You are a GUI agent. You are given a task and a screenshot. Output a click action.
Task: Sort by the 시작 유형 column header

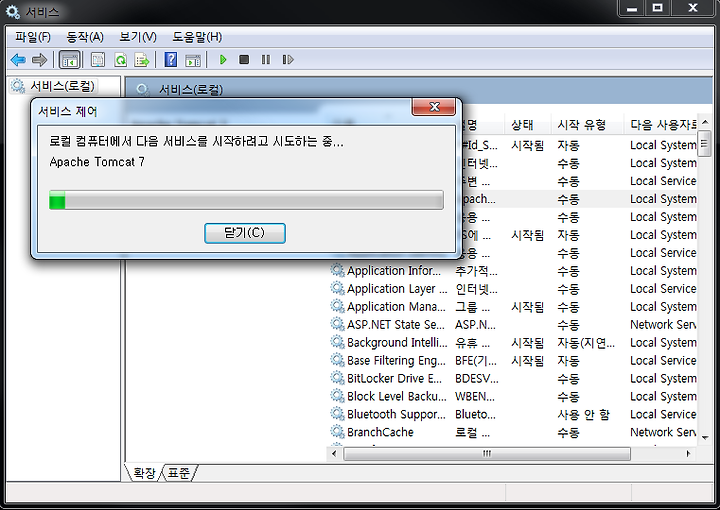(587, 125)
